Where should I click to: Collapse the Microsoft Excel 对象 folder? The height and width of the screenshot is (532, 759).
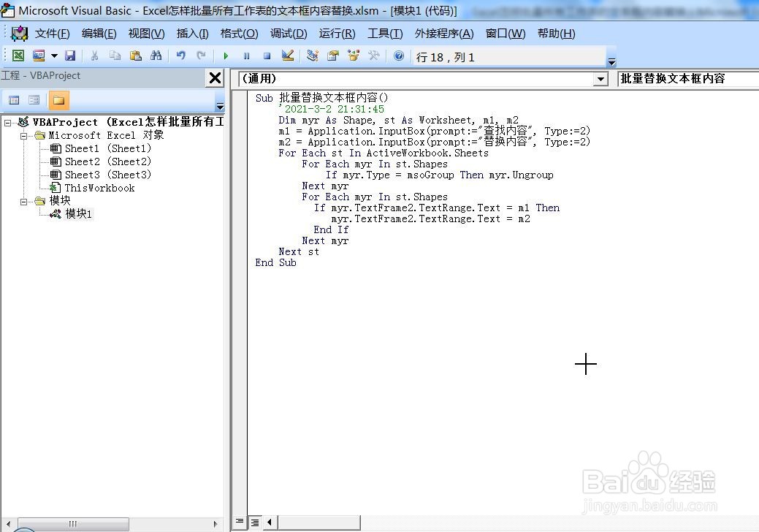pos(23,136)
